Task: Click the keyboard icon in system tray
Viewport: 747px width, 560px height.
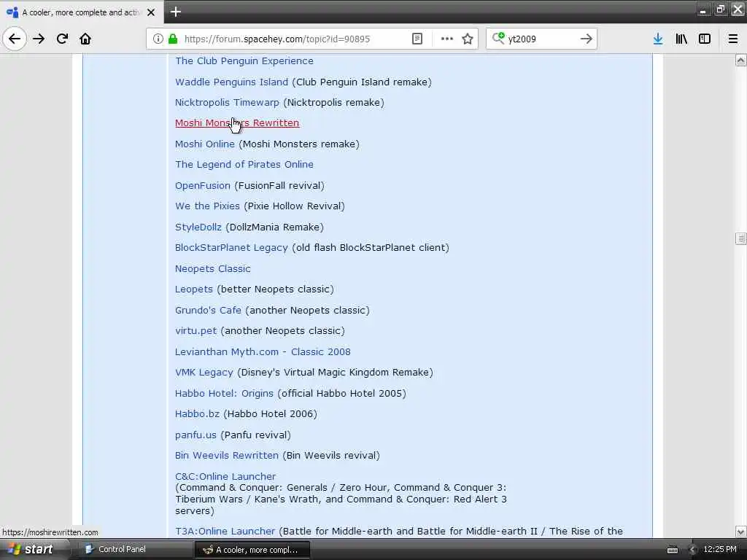Action: 672,550
